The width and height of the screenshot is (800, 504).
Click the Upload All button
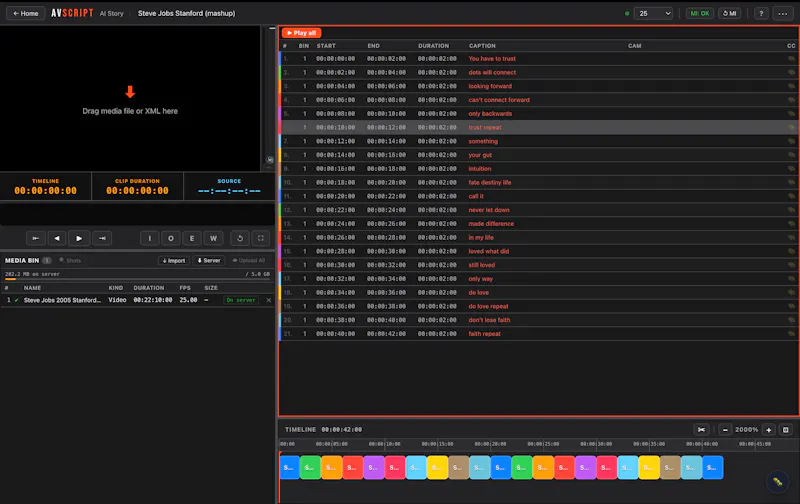point(249,261)
